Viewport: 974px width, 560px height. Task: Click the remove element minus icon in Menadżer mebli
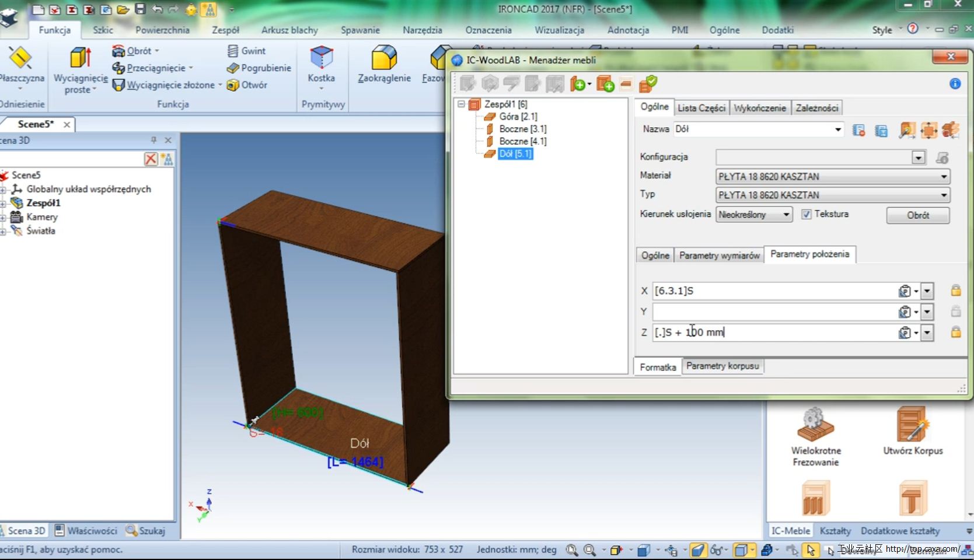626,84
